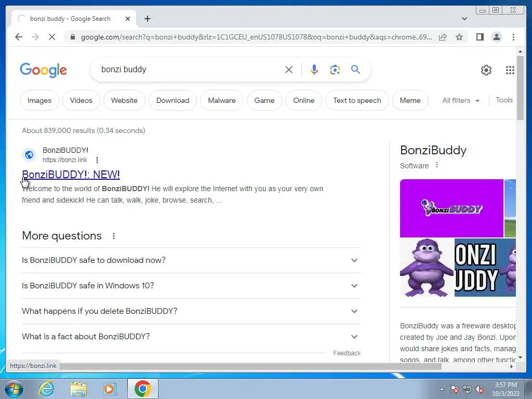Show hidden system tray icons
Image resolution: width=532 pixels, height=399 pixels.
coord(442,390)
